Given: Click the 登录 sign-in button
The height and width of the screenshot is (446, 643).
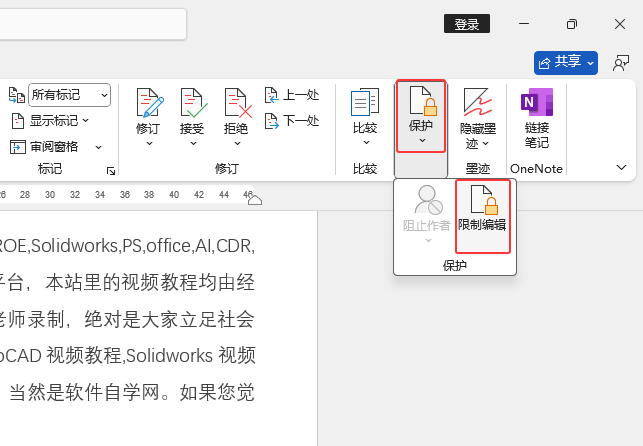Looking at the screenshot, I should click(x=467, y=24).
